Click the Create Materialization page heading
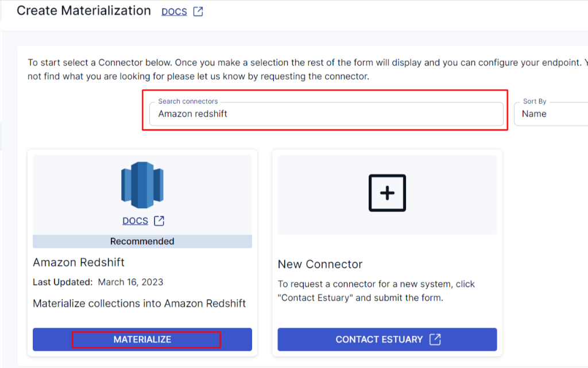Screen dimensions: 588x368 [84, 11]
